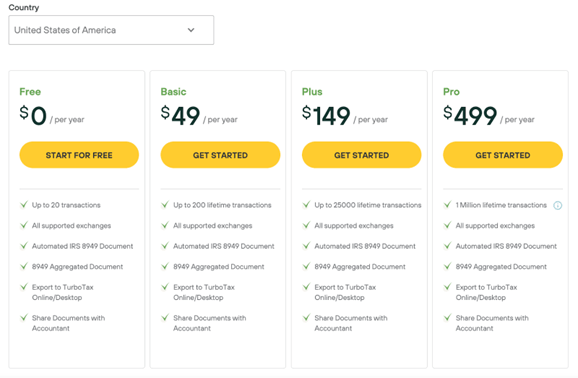The width and height of the screenshot is (578, 378).
Task: Open the Country dropdown
Action: pyautogui.click(x=111, y=30)
